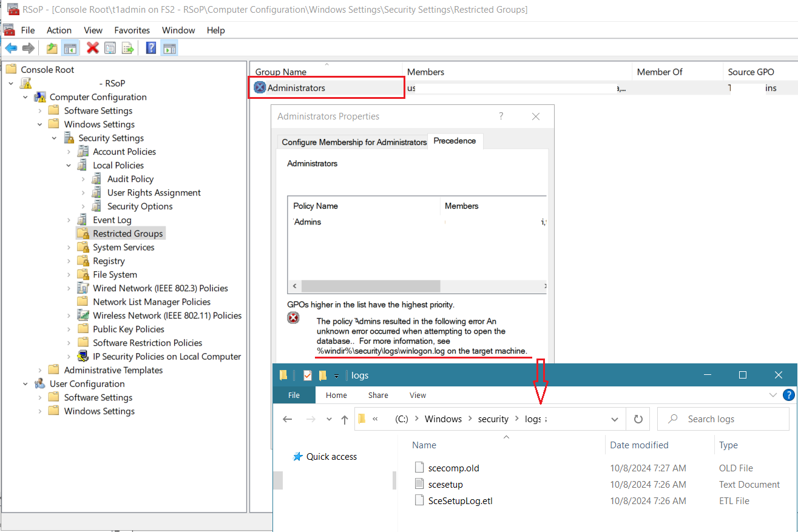Click the Properties toolbar icon
Screen dimensions: 798x532
coord(110,48)
